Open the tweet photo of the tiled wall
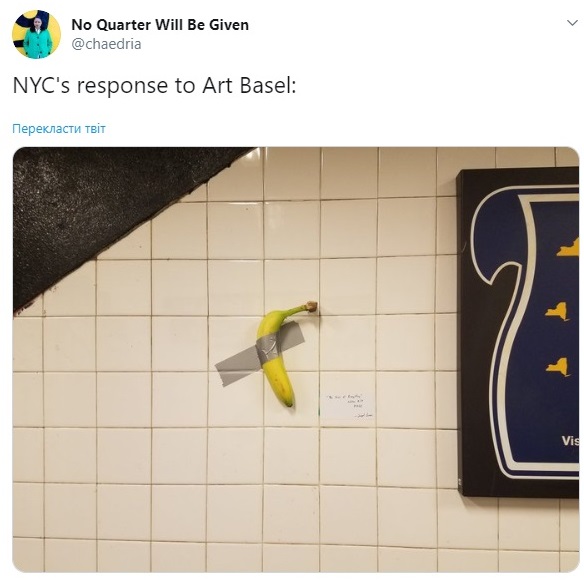Screen dimensions: 584x580 click(296, 359)
